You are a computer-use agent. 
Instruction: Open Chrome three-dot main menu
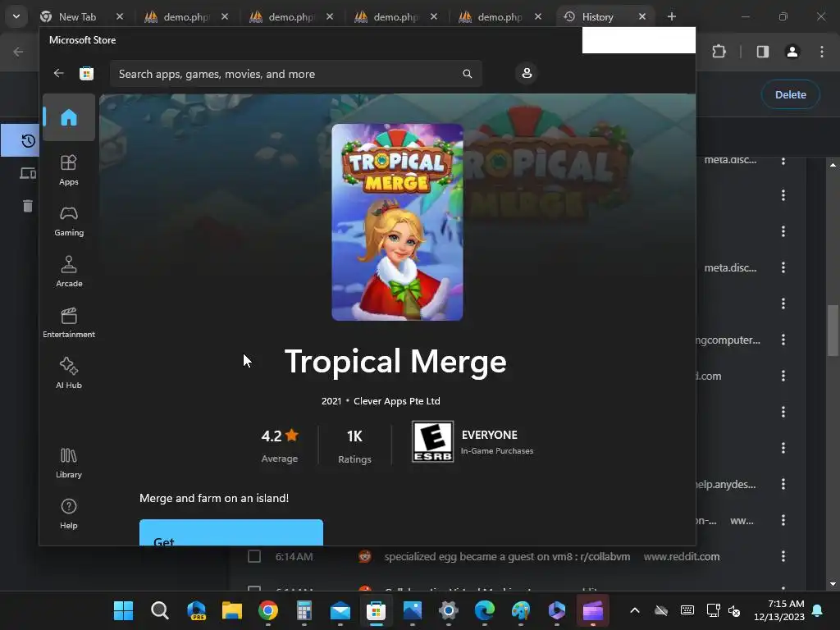point(822,52)
